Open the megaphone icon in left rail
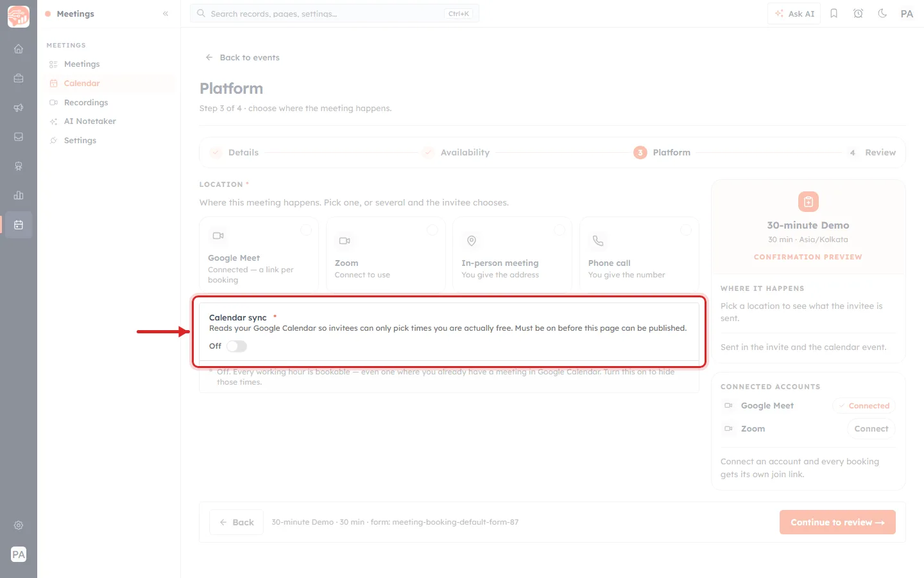 click(19, 108)
